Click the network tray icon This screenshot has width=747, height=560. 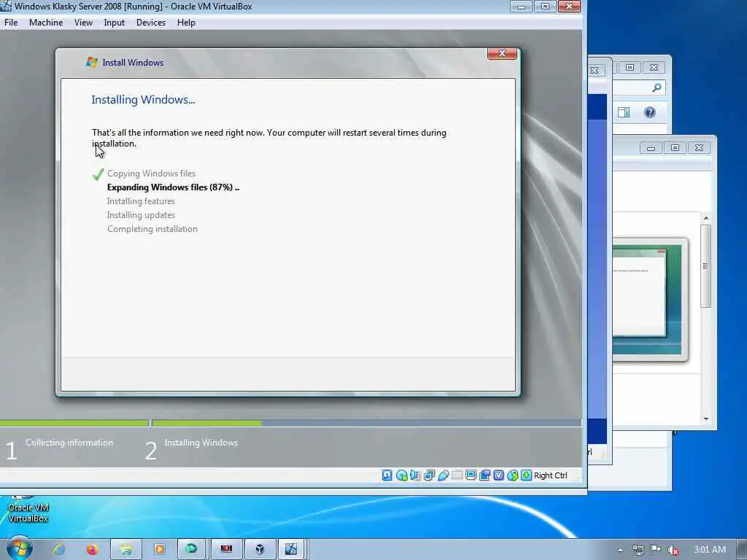tap(638, 550)
